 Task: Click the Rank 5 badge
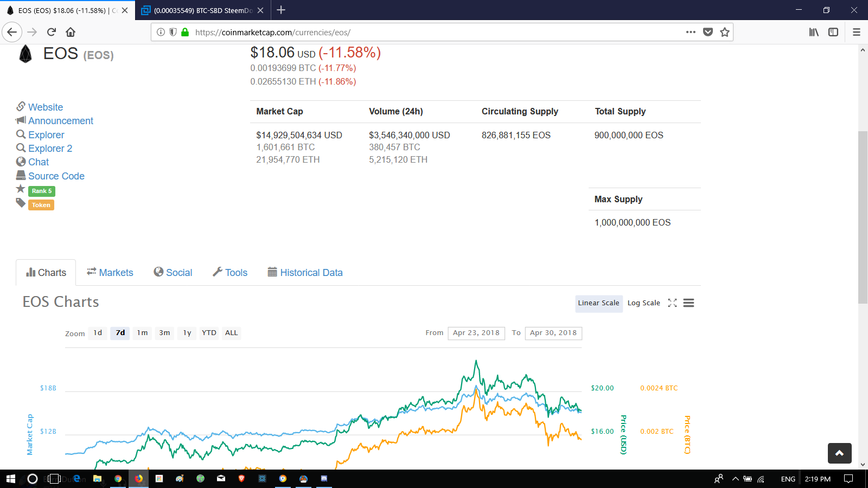[x=42, y=191]
